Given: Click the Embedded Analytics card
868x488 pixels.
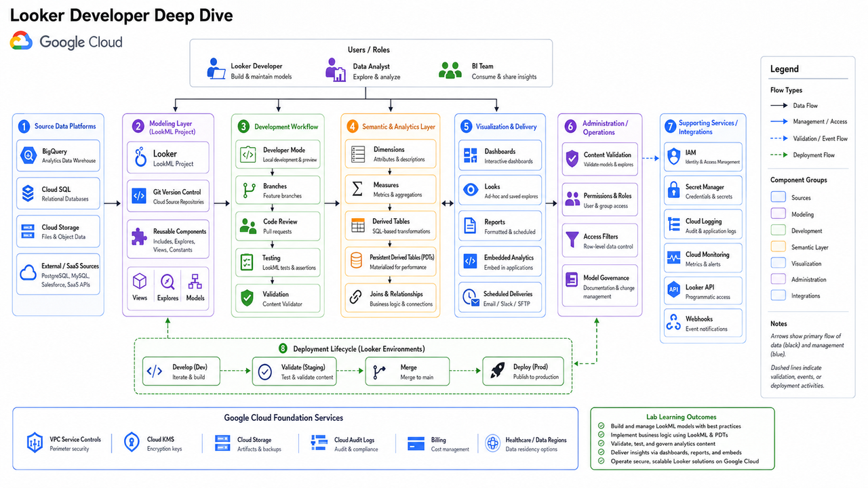Looking at the screenshot, I should coord(500,262).
